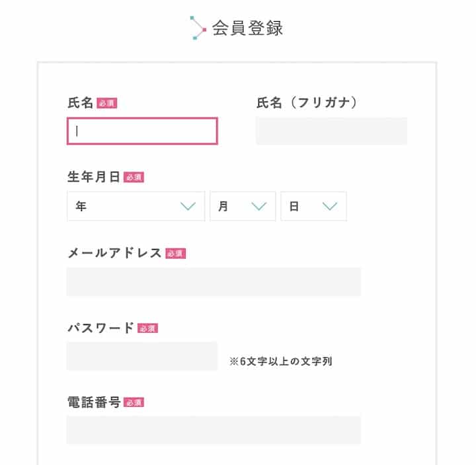Click the logo icon beside 会員登録
476x465 pixels.
point(198,28)
